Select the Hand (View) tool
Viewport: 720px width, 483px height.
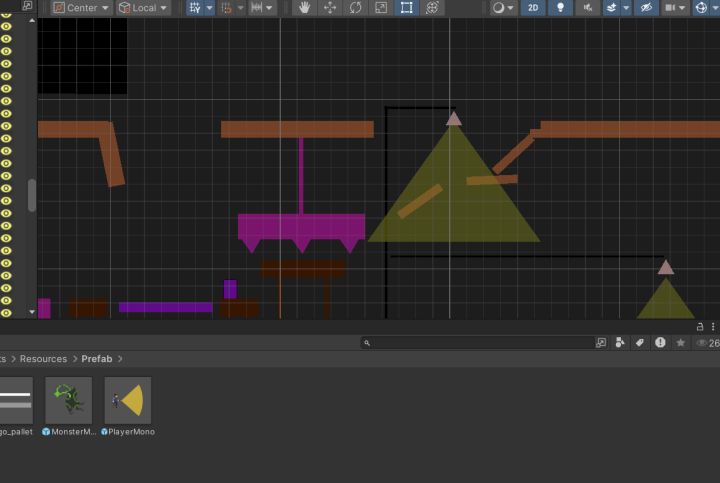(x=304, y=8)
